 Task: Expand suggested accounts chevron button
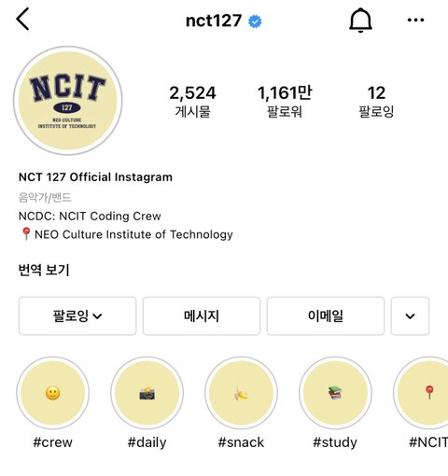(x=410, y=316)
